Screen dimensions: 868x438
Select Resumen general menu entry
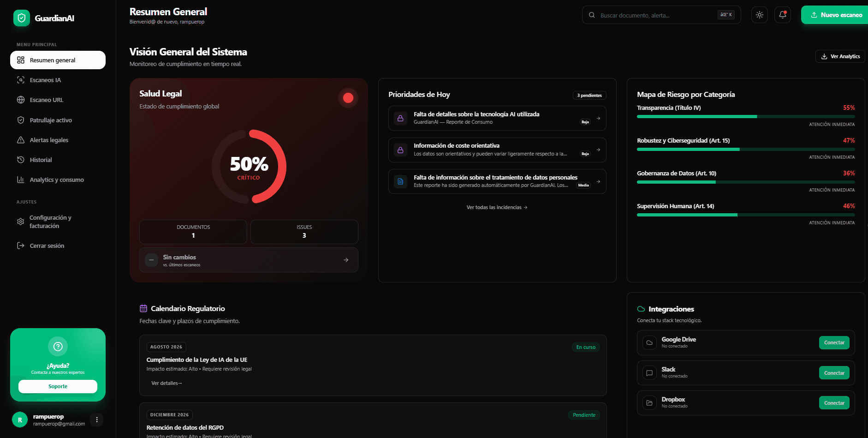(52, 60)
